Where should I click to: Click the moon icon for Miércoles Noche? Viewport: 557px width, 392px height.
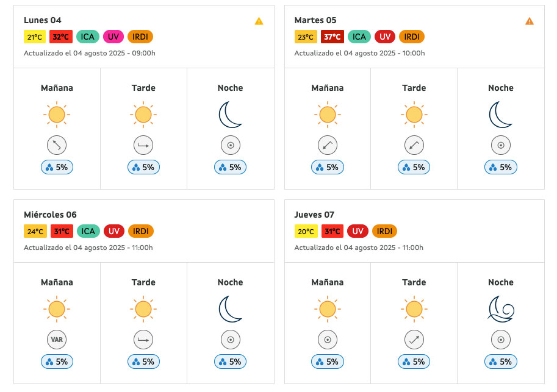coord(231,309)
